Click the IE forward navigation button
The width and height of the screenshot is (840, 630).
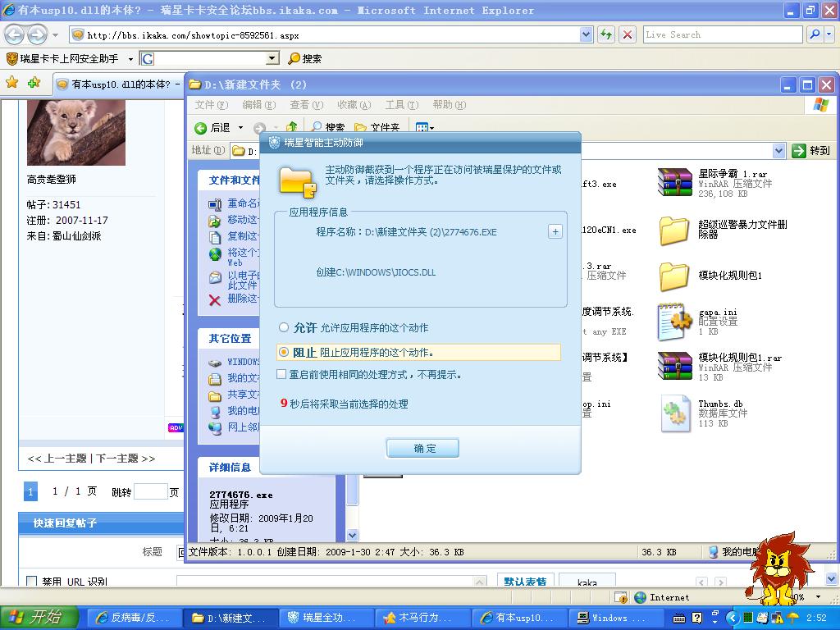tap(37, 35)
